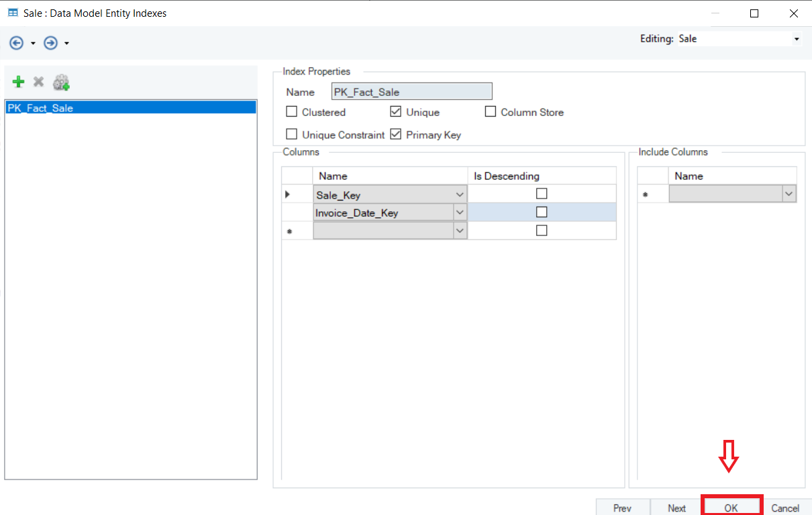Expand the Invoice_Date_Key column dropdown
The height and width of the screenshot is (515, 812).
pyautogui.click(x=460, y=212)
